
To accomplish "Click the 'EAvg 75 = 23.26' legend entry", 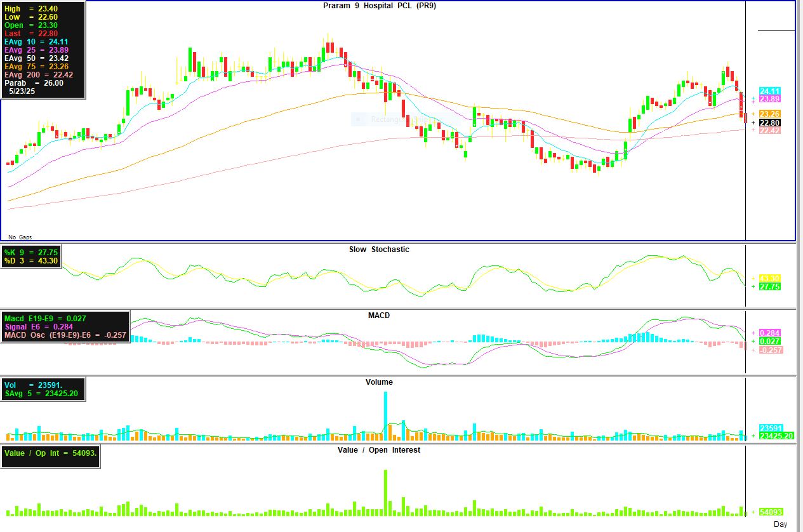I will 36,67.
